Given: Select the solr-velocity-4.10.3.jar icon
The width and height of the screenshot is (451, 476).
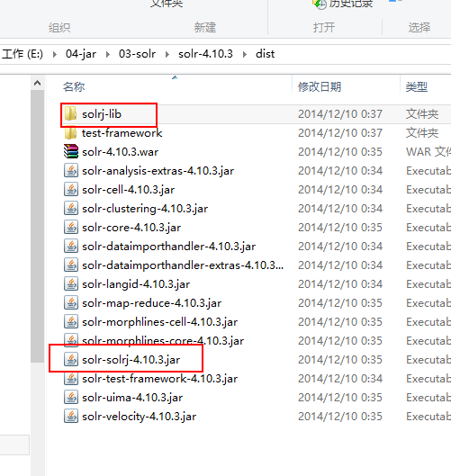Looking at the screenshot, I should pos(71,417).
